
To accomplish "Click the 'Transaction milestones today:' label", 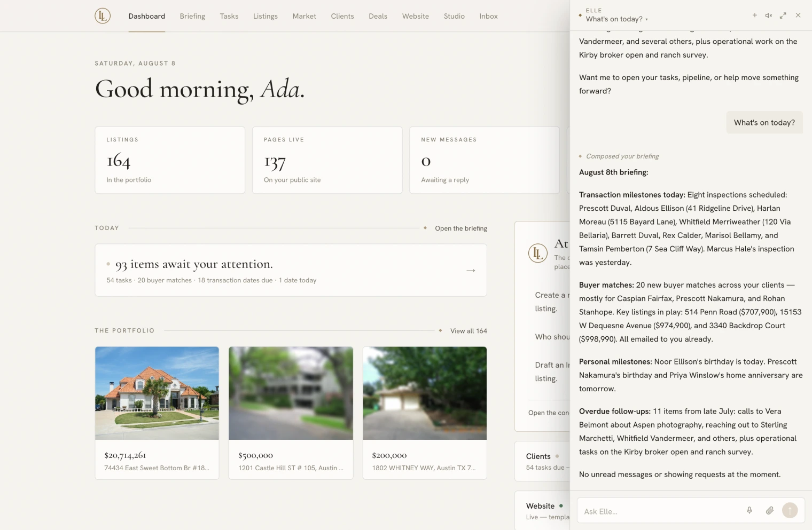I will click(x=632, y=195).
